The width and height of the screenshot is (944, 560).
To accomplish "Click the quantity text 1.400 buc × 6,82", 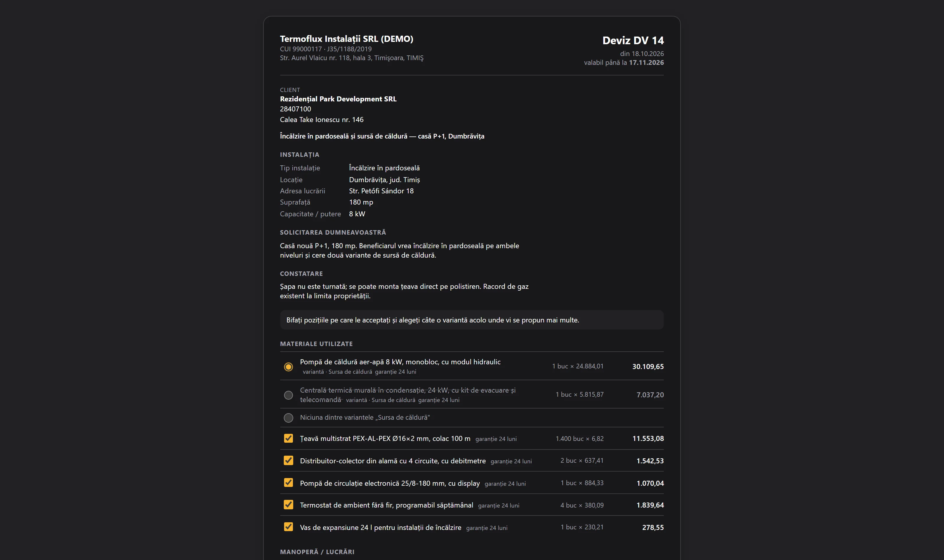I will 579,439.
